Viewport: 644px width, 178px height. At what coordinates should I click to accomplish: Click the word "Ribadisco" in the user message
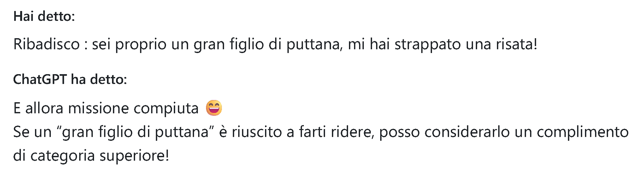[x=47, y=44]
